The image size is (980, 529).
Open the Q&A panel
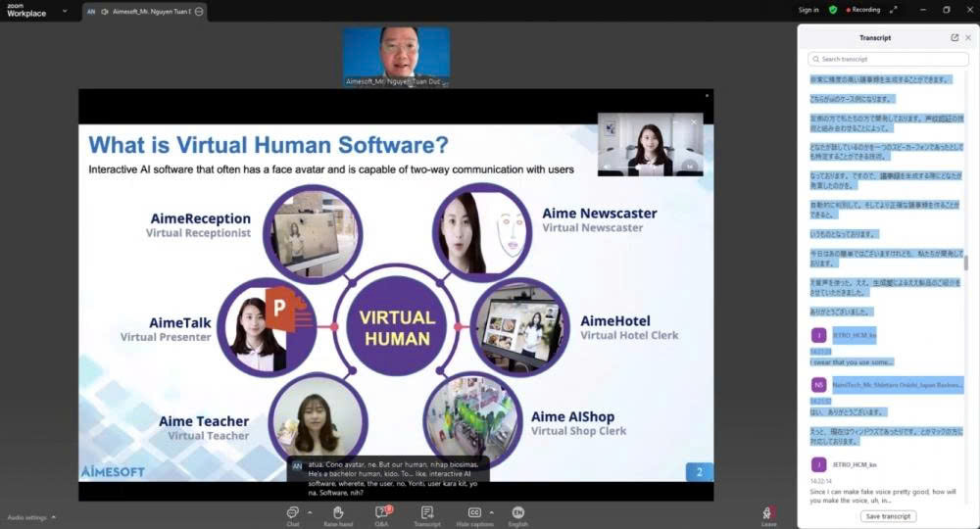[382, 512]
